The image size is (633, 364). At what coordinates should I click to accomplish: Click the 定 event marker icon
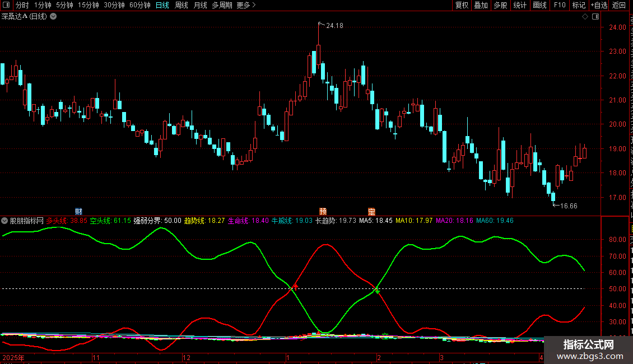point(371,212)
